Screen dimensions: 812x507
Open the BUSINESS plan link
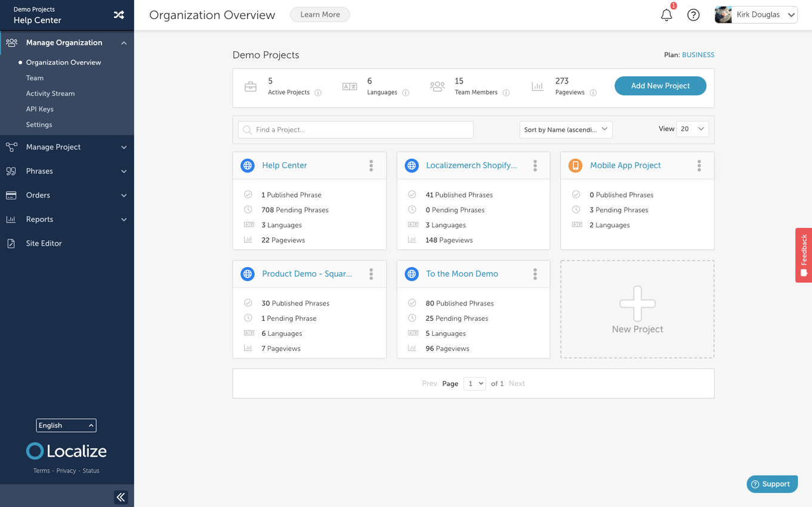click(697, 54)
